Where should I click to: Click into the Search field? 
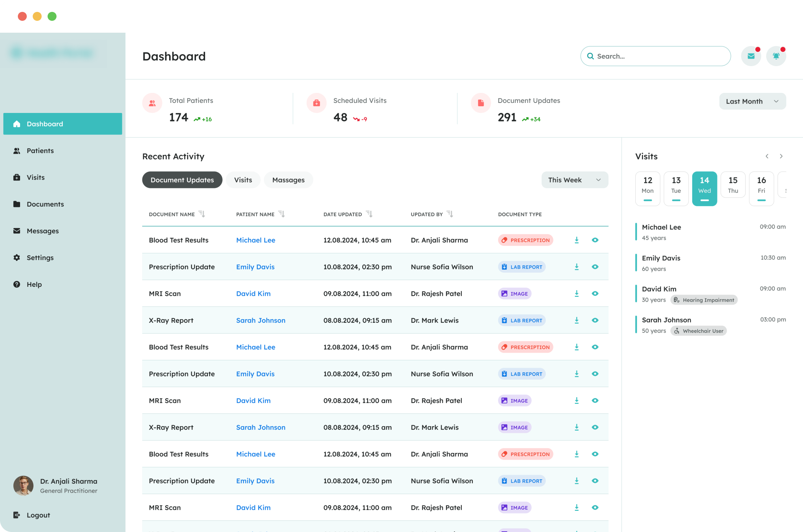coord(655,56)
